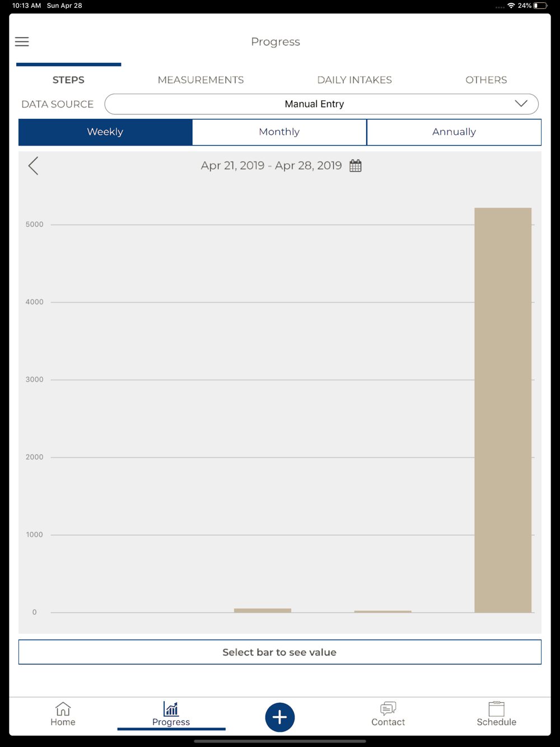Open Schedule from bottom navigation
This screenshot has width=560, height=747.
pos(497,715)
